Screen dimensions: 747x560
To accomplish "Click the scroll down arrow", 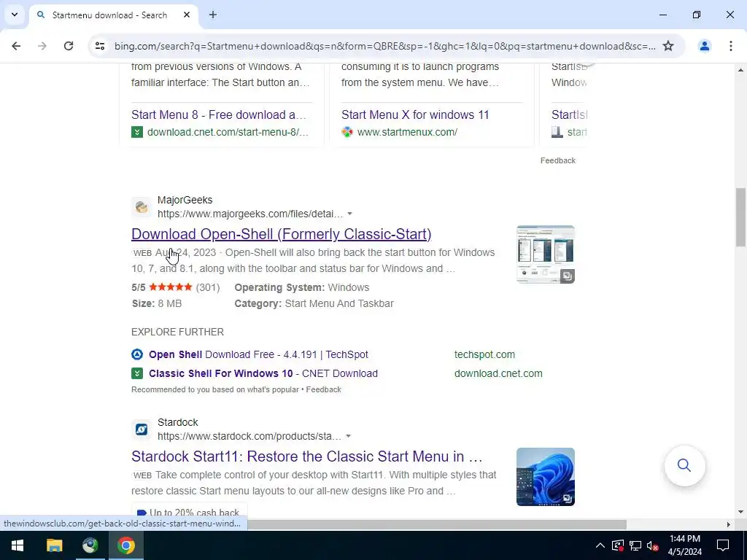I will point(740,512).
